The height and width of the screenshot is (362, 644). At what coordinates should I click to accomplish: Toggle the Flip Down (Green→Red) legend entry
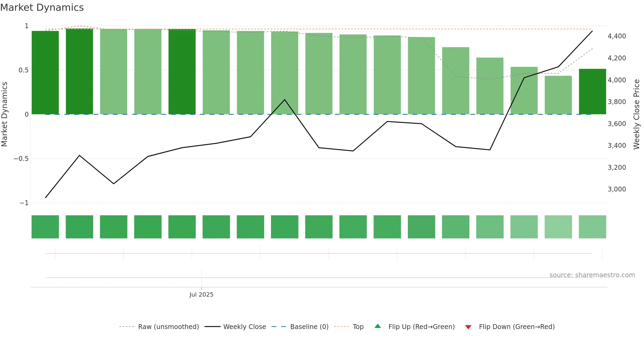coord(510,327)
